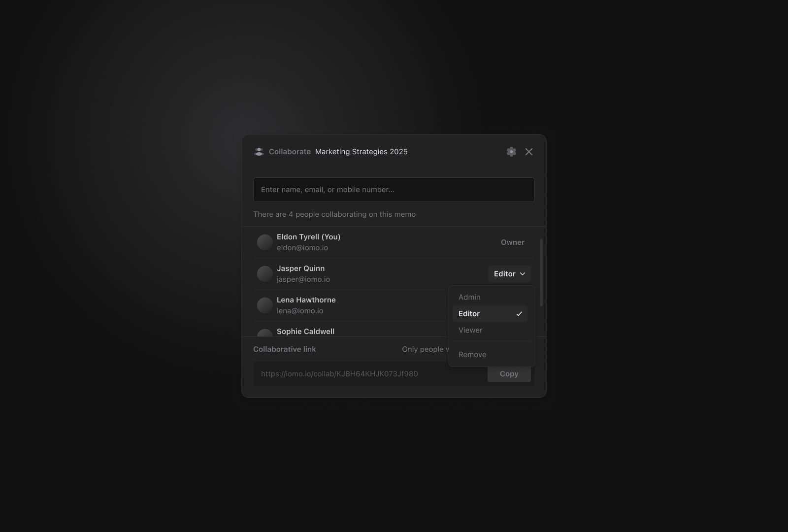This screenshot has width=788, height=532.
Task: Click the email jasper@iomo.io
Action: coord(303,279)
